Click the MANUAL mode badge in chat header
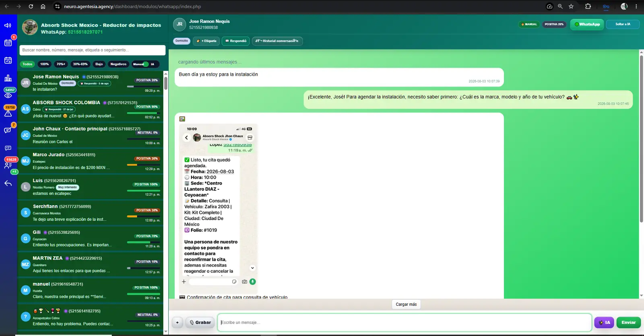644x336 pixels. coord(529,24)
